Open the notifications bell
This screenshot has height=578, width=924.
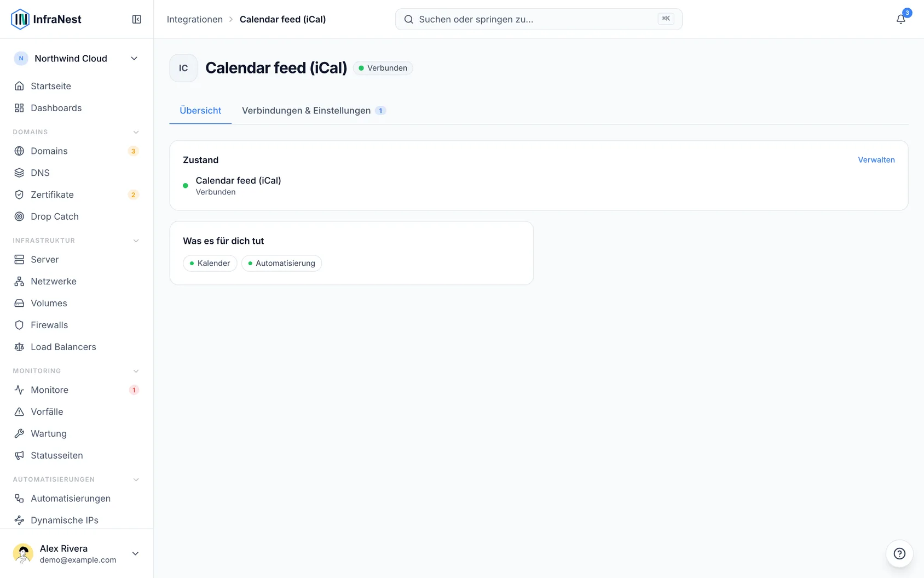900,19
